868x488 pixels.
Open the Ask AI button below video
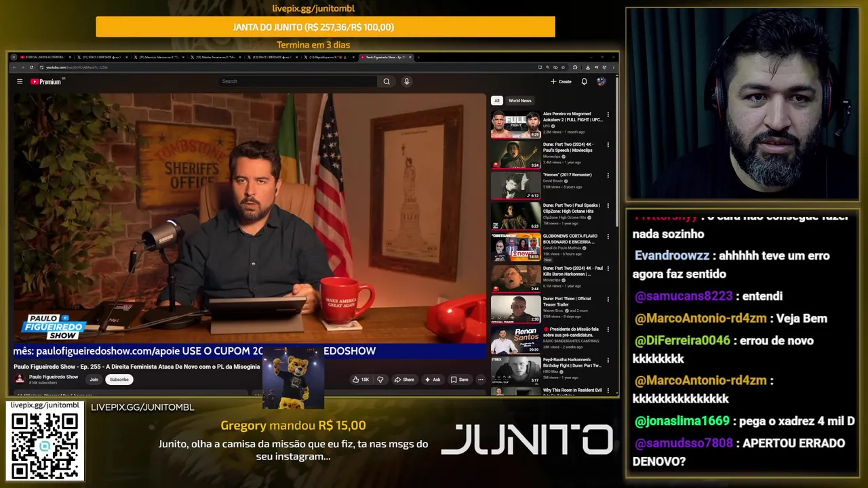tap(433, 380)
